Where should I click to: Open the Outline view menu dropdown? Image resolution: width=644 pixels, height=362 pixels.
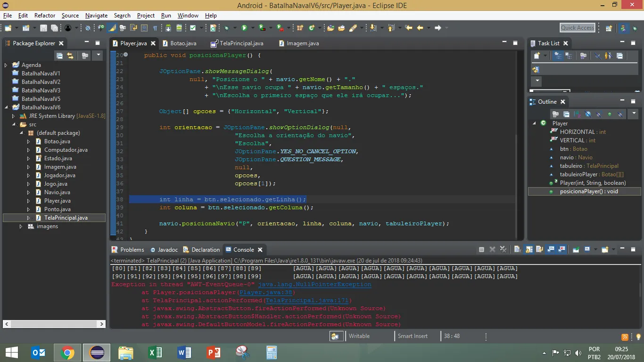tap(634, 114)
